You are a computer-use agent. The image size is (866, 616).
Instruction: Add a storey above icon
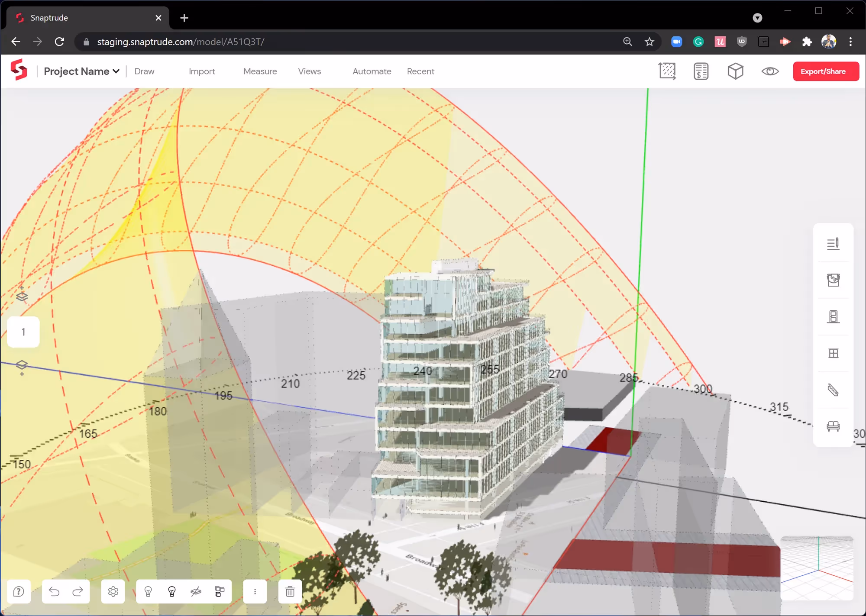(x=22, y=294)
